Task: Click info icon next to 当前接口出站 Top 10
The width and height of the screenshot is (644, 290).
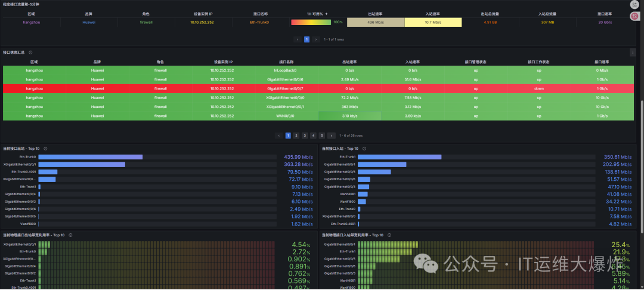Action: coord(45,149)
